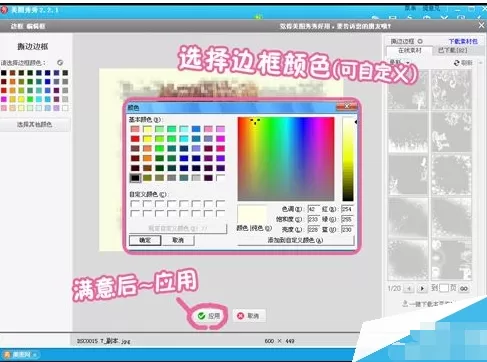
Task: Switch to 在线素材 tab
Action: click(410, 50)
